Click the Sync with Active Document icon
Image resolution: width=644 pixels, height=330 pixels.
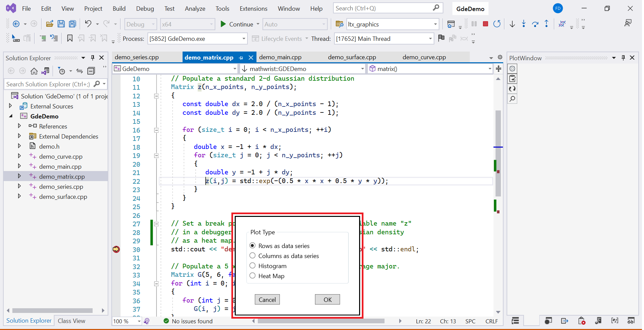click(80, 71)
